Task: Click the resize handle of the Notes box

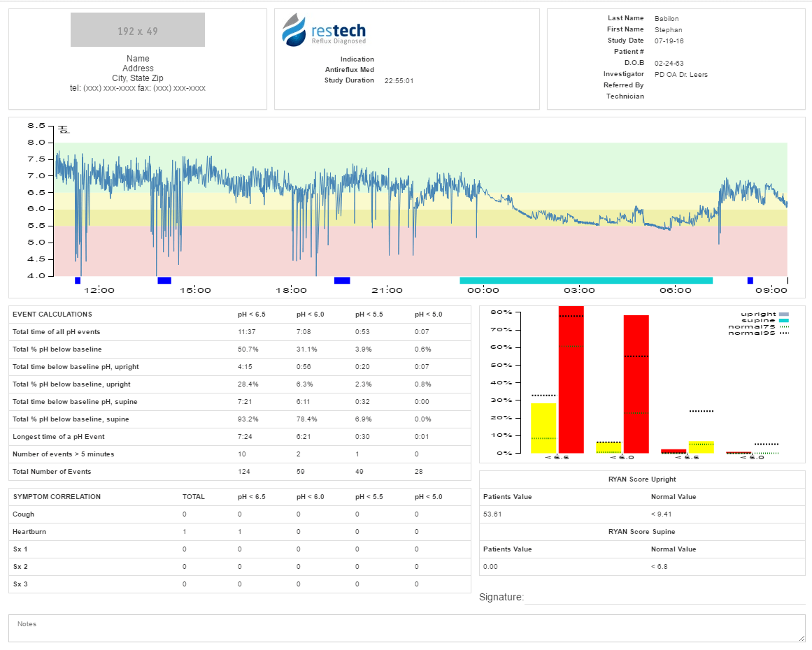Action: click(801, 637)
